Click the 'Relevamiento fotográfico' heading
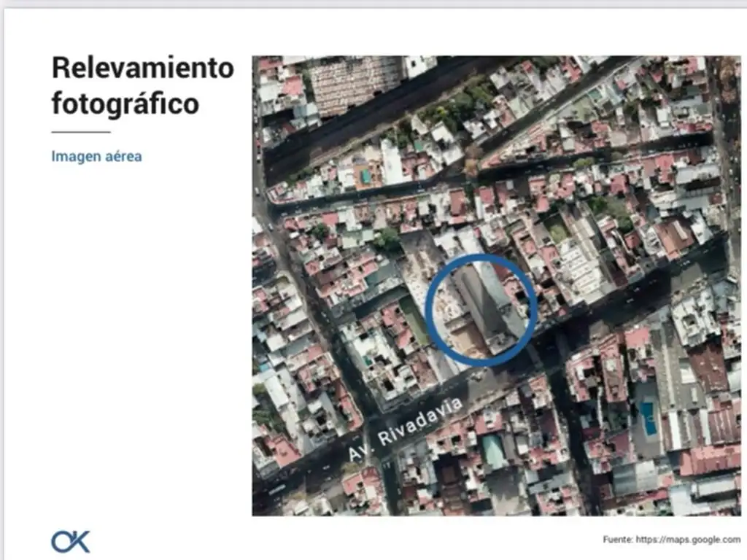 coord(142,86)
